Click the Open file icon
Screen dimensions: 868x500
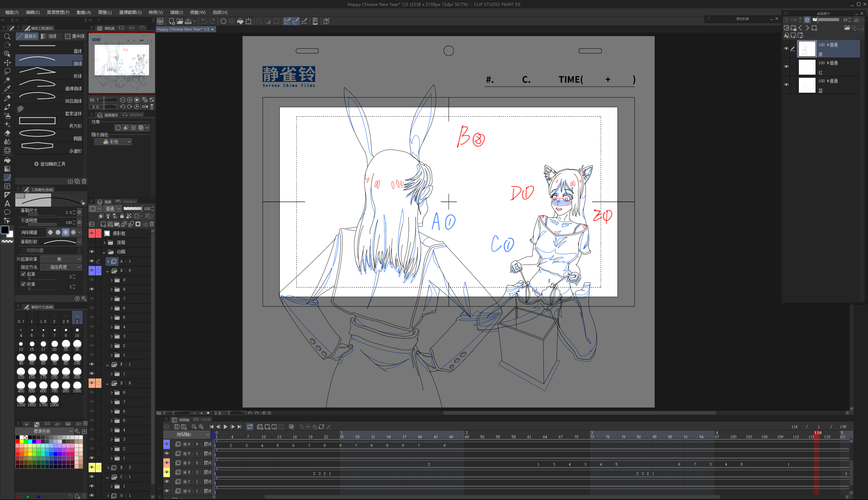coord(180,21)
